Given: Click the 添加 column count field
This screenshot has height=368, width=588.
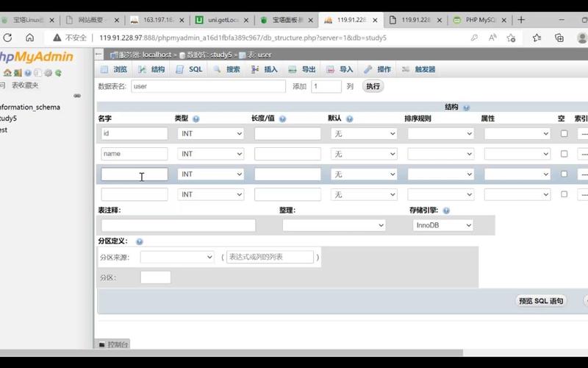Looking at the screenshot, I should pyautogui.click(x=326, y=86).
